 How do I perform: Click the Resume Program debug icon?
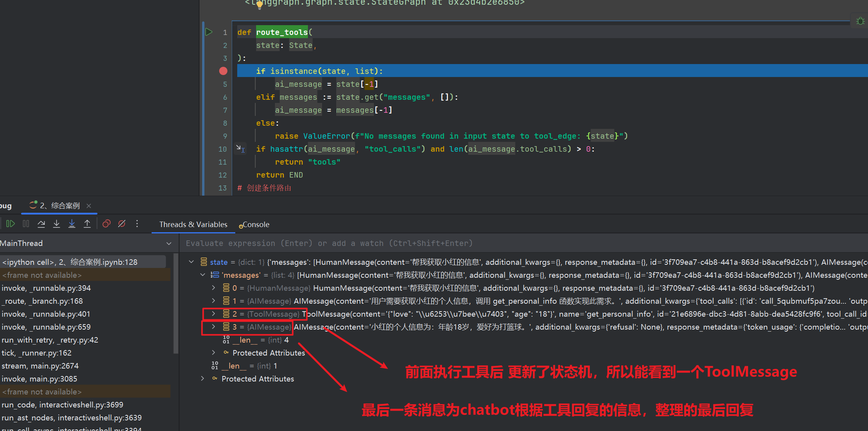(11, 224)
